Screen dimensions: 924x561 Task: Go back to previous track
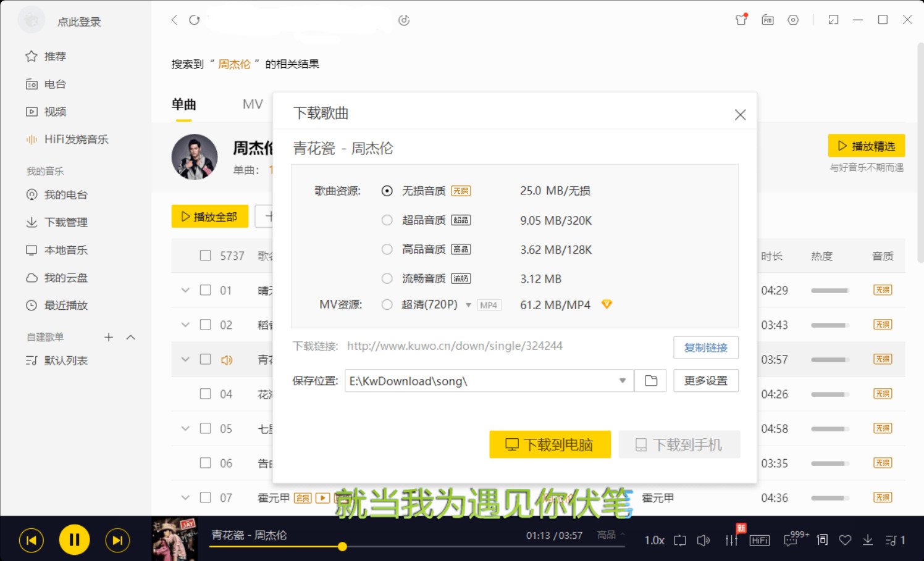(x=31, y=541)
